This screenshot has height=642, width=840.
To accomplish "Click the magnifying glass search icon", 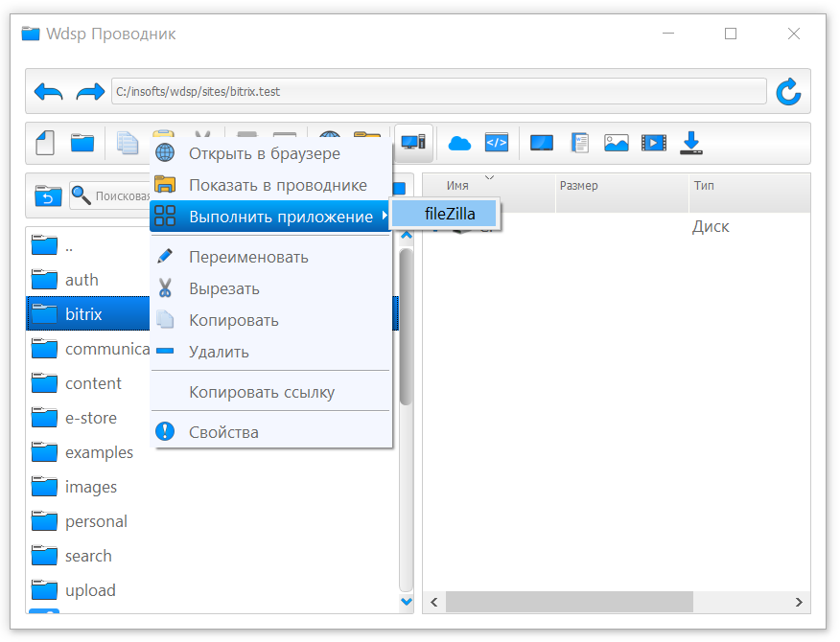I will 81,195.
